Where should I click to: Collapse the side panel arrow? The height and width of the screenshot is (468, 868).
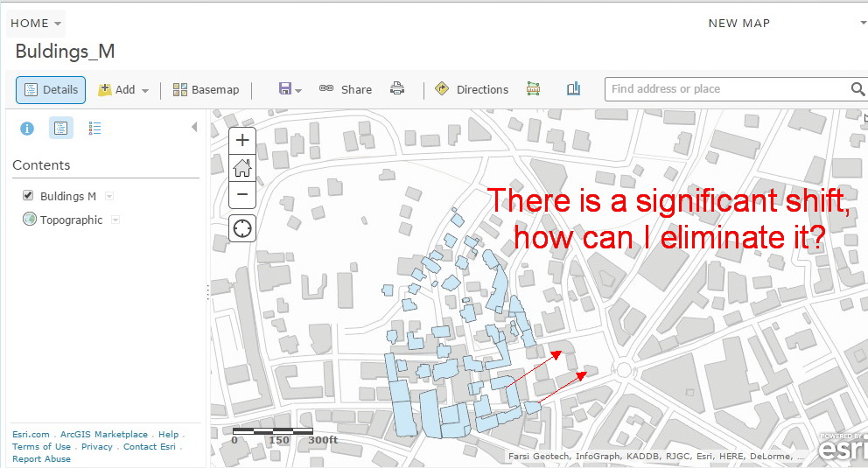(x=194, y=127)
